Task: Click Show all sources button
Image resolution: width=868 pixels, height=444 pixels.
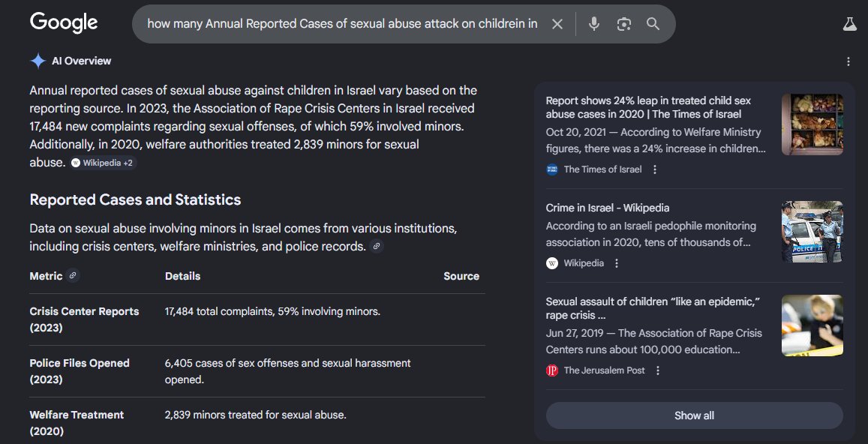Action: click(x=694, y=415)
